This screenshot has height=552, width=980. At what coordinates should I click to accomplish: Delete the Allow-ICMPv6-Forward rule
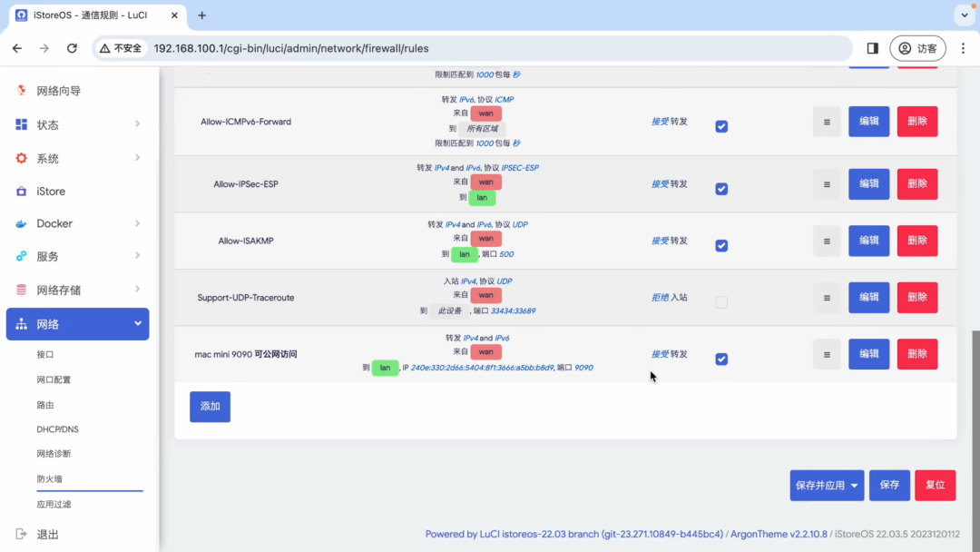[x=916, y=122]
